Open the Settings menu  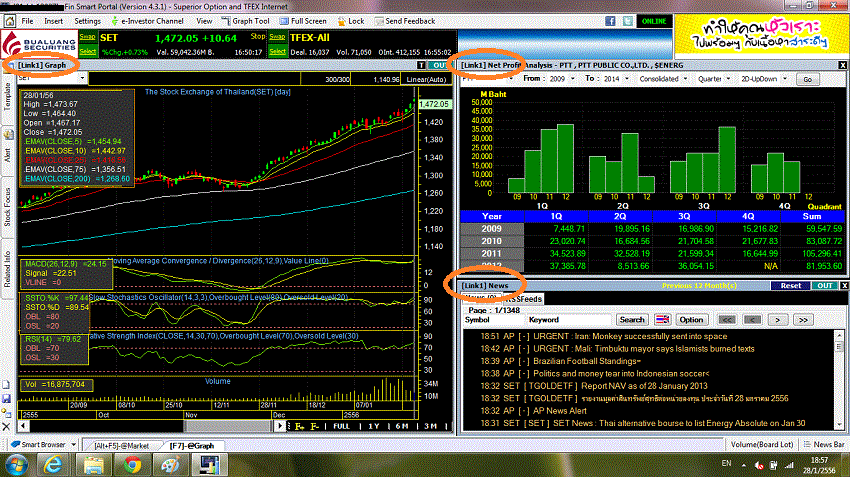click(87, 21)
